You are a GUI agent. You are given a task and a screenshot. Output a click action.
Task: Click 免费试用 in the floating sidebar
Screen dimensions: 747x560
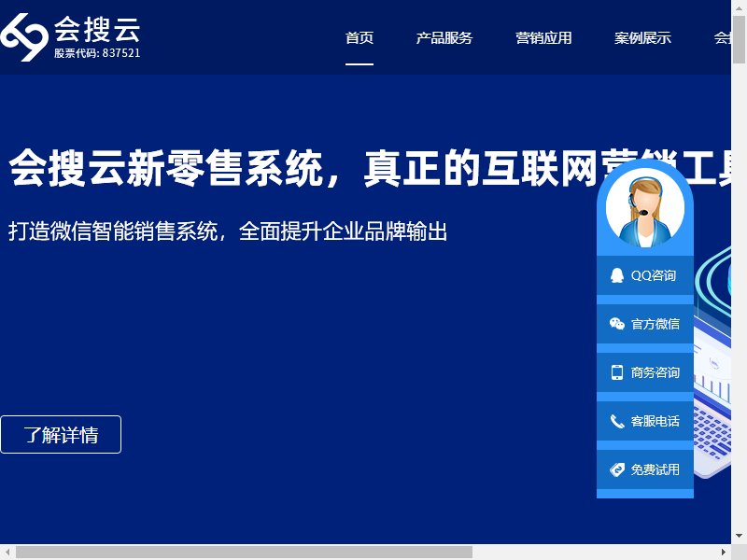(645, 469)
